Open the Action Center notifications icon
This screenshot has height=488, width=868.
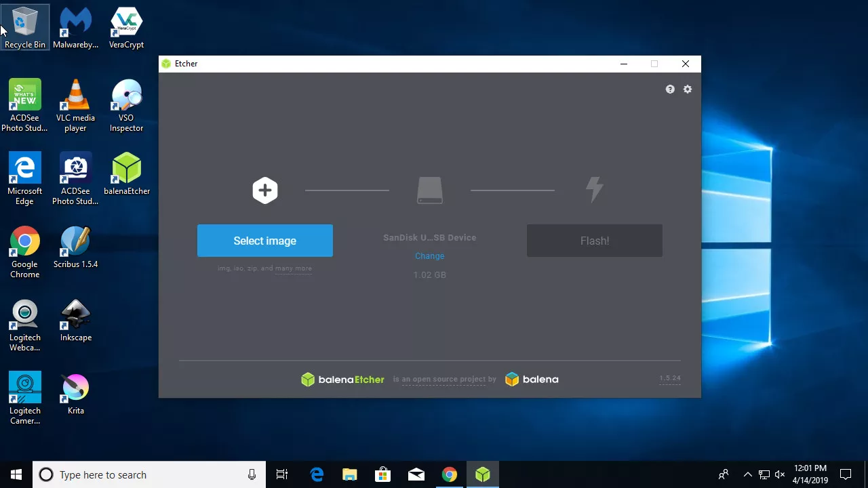846,474
